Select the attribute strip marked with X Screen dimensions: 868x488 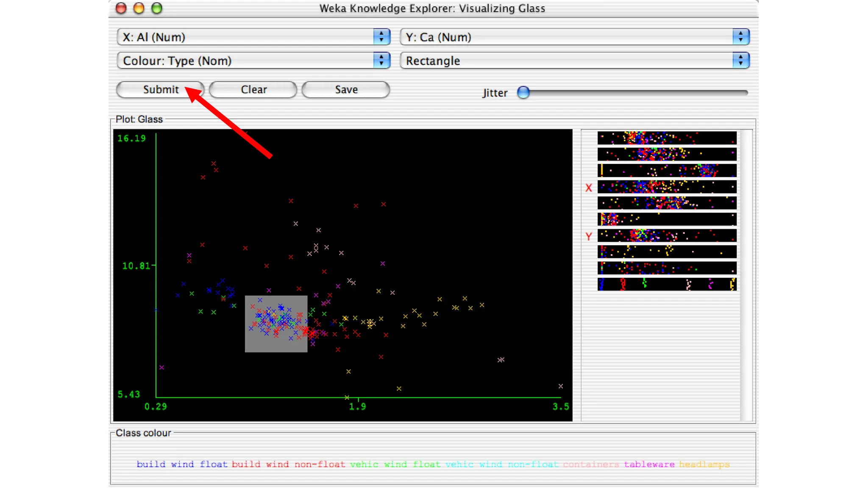[x=667, y=187]
